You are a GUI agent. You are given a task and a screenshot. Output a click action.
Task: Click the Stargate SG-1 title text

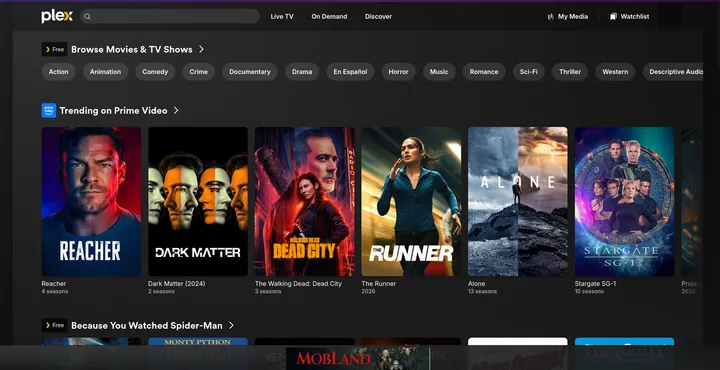coord(596,284)
